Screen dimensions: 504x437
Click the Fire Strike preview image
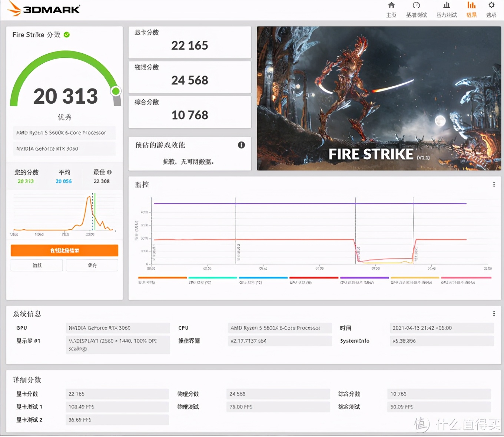pos(379,99)
